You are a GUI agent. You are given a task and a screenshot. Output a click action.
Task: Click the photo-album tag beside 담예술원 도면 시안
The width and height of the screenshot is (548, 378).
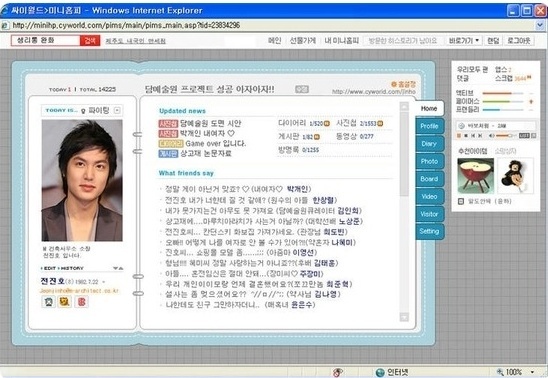[x=168, y=123]
